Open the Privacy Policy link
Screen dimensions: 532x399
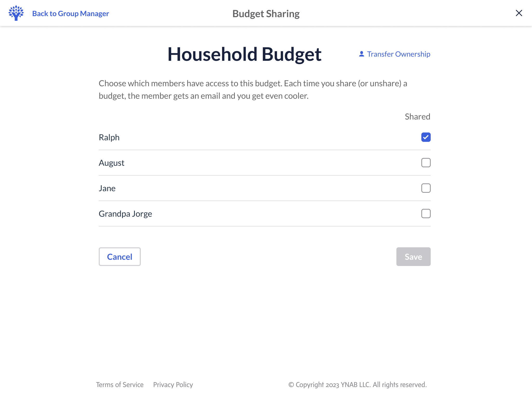[173, 385]
